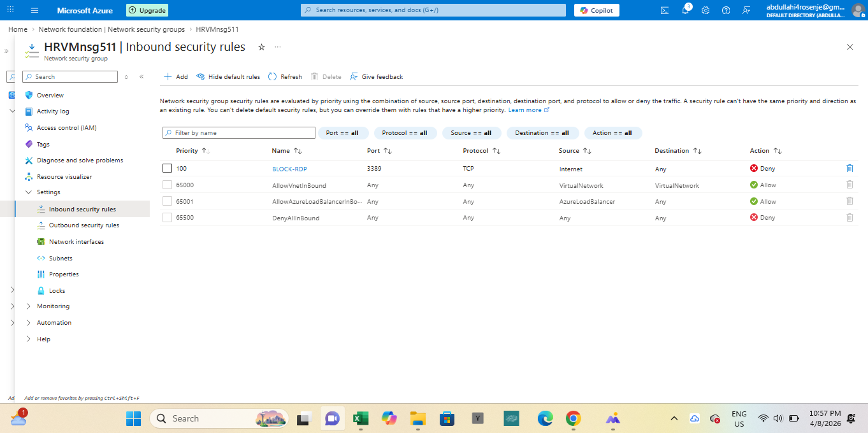Open the Action == all filter
The height and width of the screenshot is (433, 868).
[x=612, y=133]
